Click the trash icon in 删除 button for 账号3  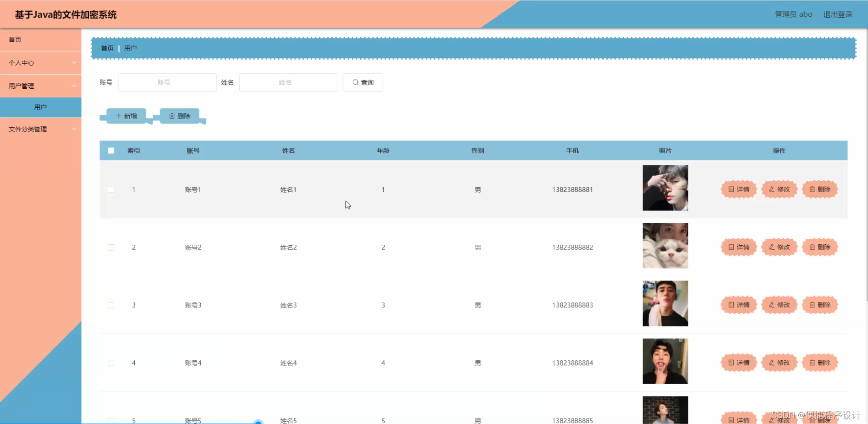click(812, 305)
